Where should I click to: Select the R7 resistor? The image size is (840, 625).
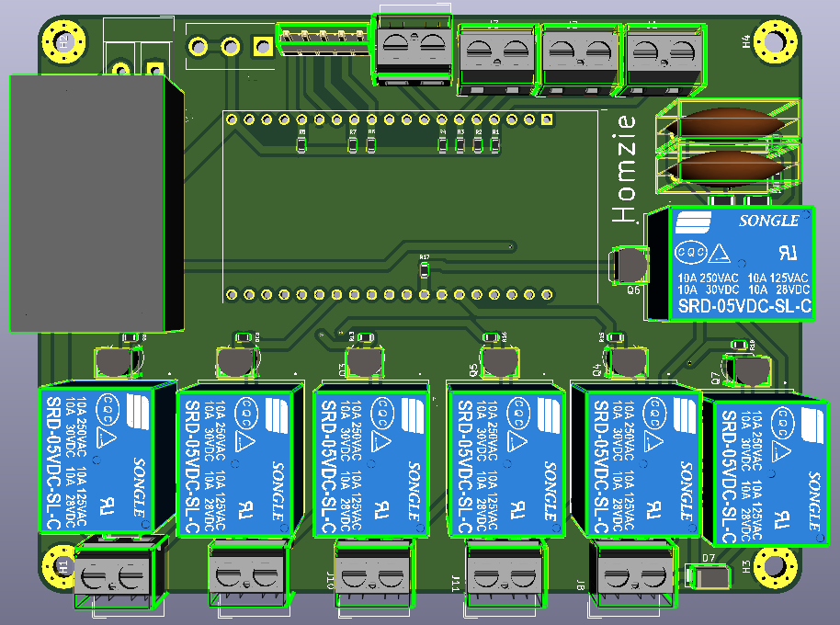[x=353, y=144]
